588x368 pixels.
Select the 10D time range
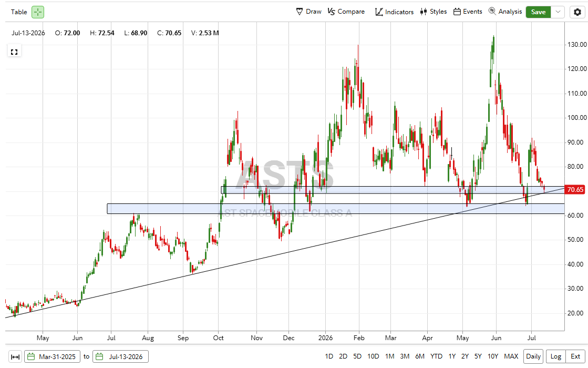tap(373, 356)
